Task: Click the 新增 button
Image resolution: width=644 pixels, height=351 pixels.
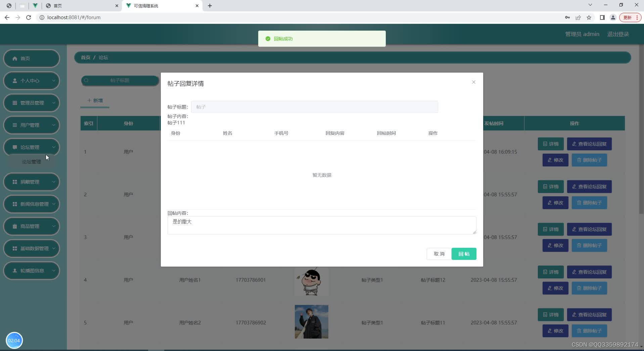Action: 95,101
